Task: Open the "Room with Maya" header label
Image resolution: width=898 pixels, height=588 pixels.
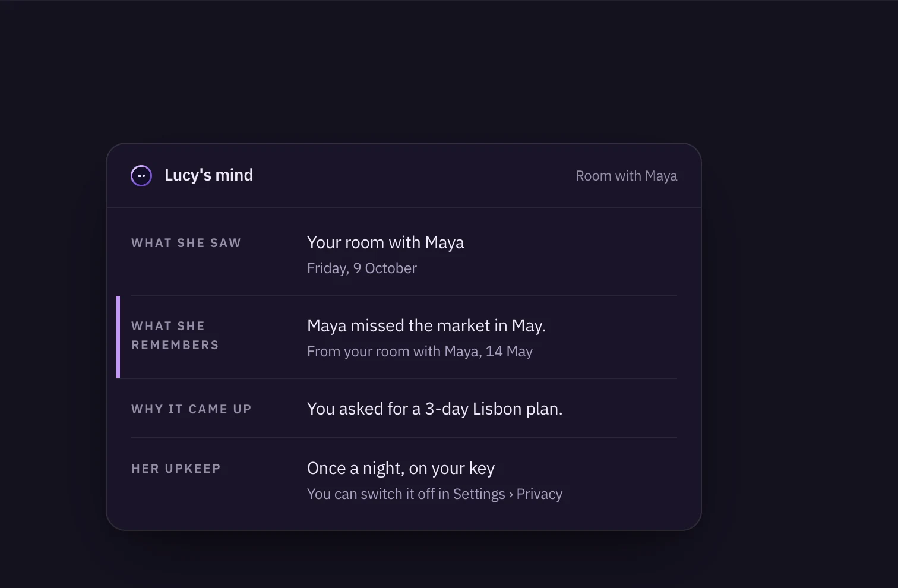Action: click(x=626, y=176)
